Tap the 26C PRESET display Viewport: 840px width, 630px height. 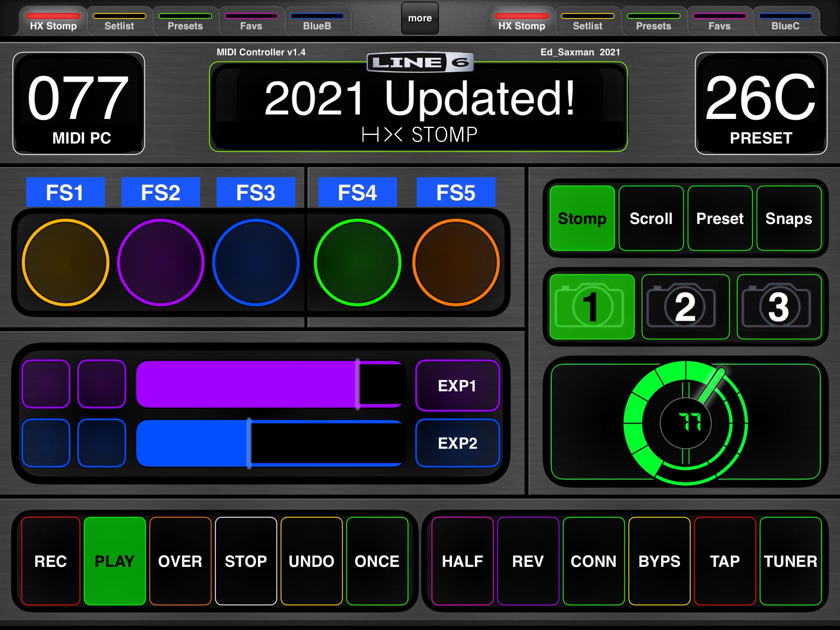pyautogui.click(x=761, y=103)
